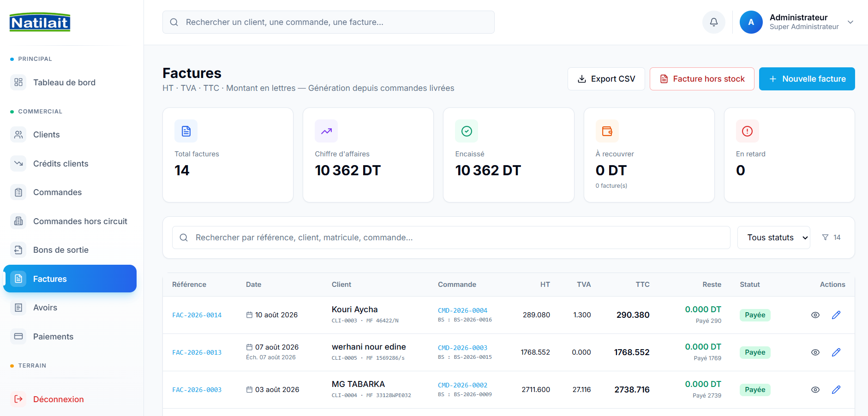This screenshot has width=868, height=416.
Task: Click the administrator avatar A
Action: click(751, 22)
